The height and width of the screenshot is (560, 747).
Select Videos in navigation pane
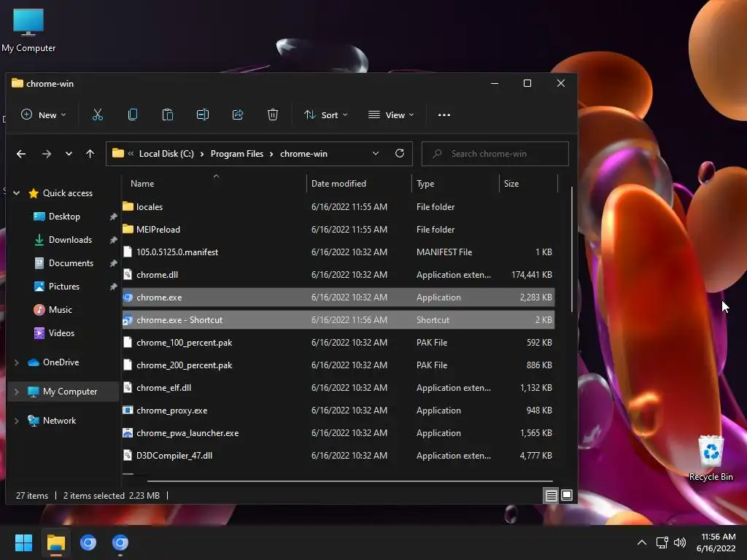(x=61, y=332)
